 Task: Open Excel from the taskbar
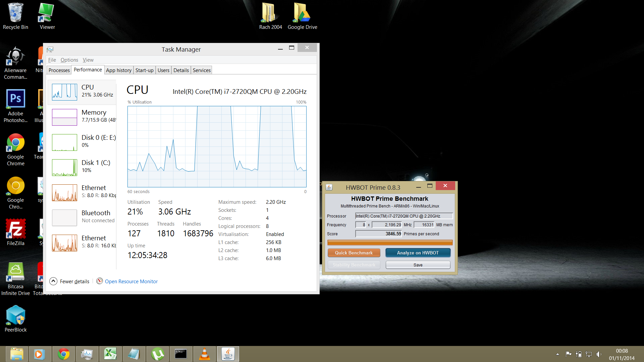tap(110, 354)
